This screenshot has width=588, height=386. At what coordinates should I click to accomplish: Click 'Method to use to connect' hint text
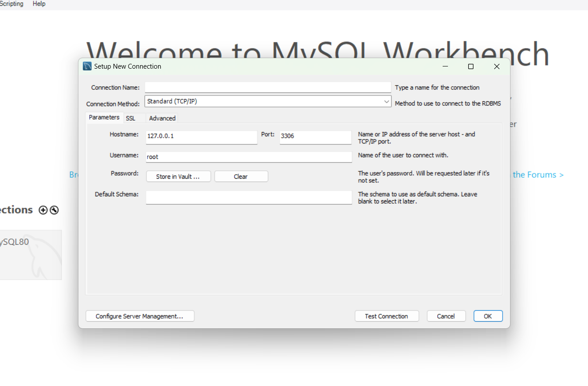click(448, 103)
